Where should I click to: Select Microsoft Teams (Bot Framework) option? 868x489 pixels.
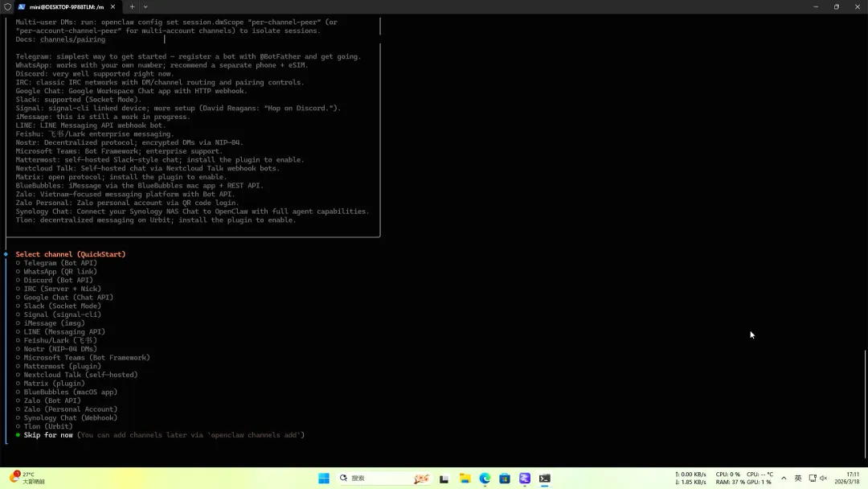83,357
